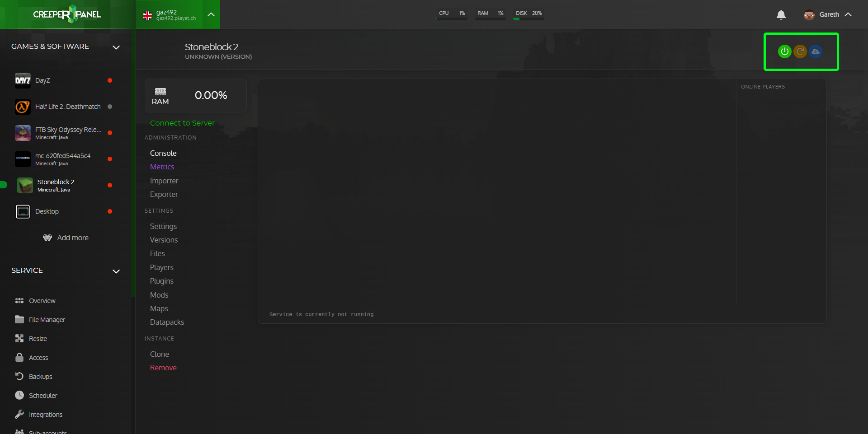This screenshot has width=868, height=434.
Task: Click Clone under Instance
Action: coord(160,354)
